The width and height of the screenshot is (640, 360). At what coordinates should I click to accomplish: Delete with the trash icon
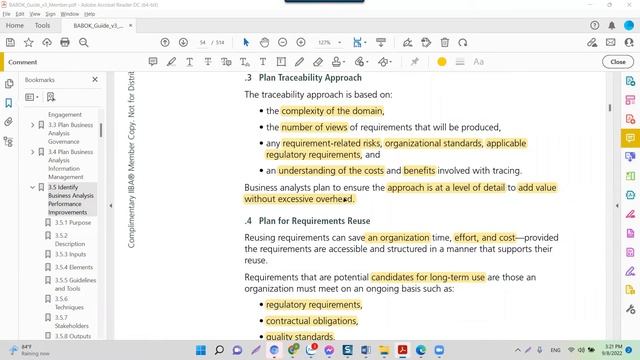point(445,42)
